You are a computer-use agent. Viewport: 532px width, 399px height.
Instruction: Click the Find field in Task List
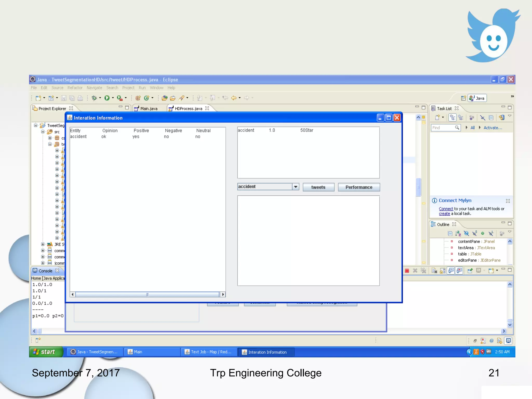(x=443, y=128)
